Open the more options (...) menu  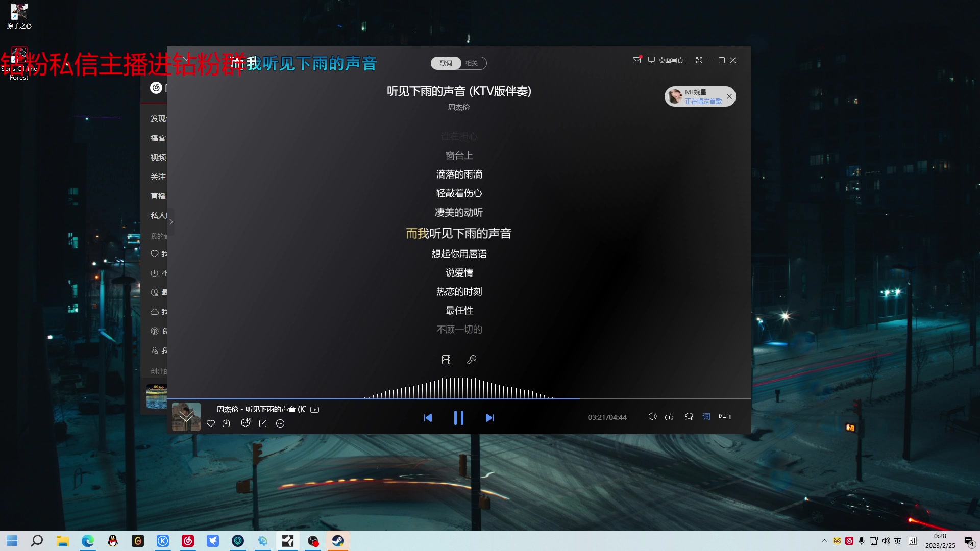click(x=280, y=423)
